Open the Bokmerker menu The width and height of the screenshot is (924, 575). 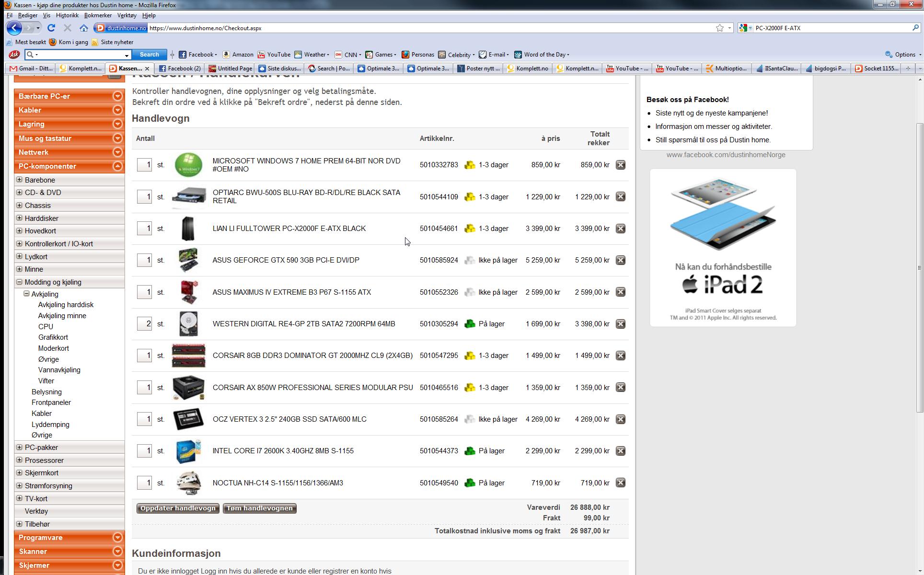98,15
